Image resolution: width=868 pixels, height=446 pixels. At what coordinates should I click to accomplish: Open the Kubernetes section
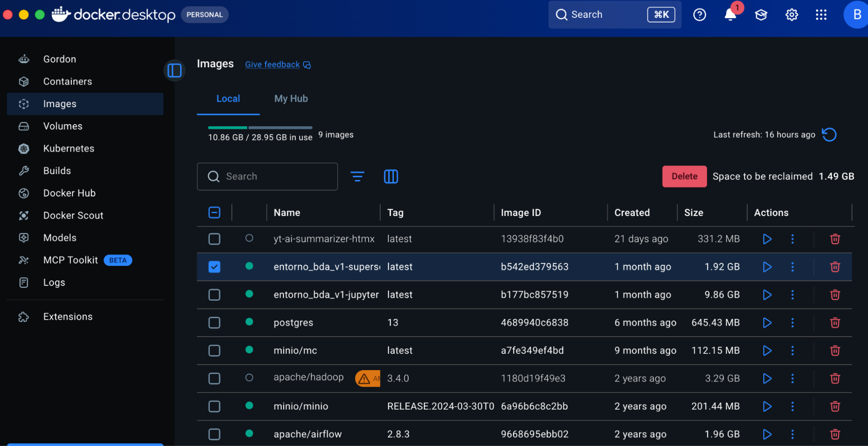click(x=85, y=148)
